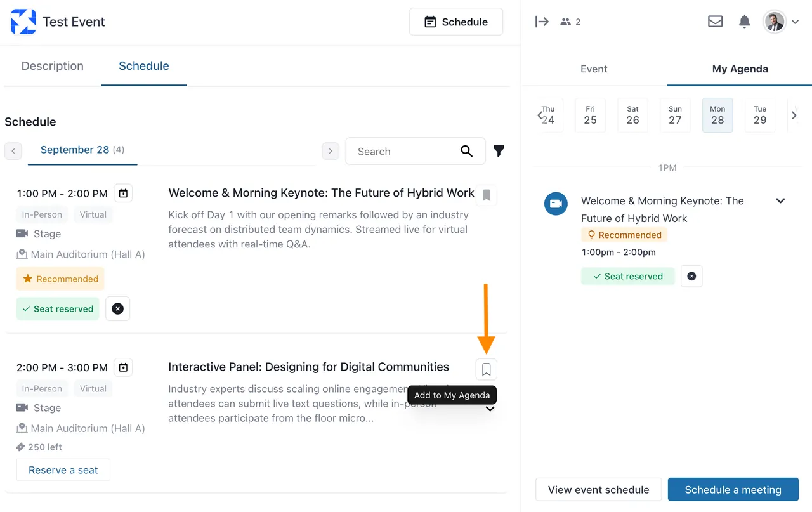Add 2:00 PM panel session to calendar
The width and height of the screenshot is (812, 512).
click(x=124, y=367)
